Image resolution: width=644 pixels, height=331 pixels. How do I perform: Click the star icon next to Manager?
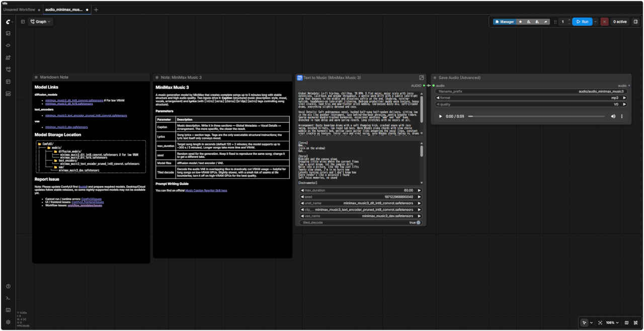(x=521, y=22)
